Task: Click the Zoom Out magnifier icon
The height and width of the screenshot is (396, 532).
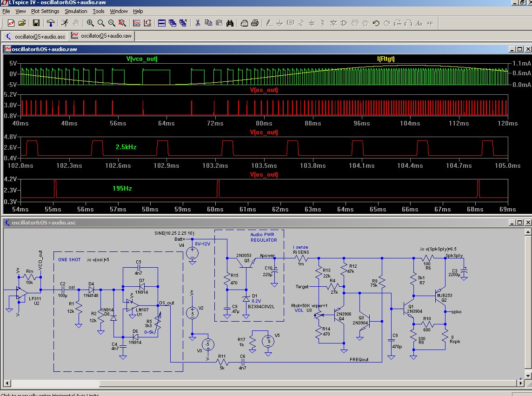Action: pyautogui.click(x=112, y=23)
